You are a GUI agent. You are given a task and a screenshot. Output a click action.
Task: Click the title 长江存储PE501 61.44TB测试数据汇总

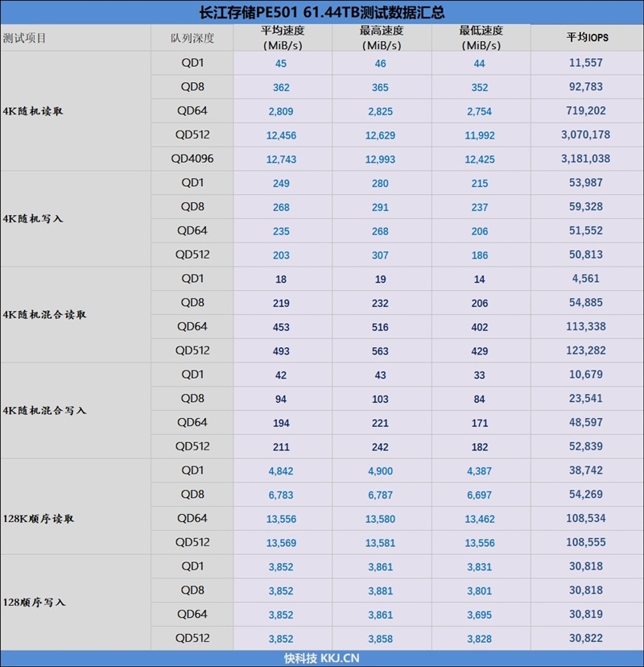point(322,12)
